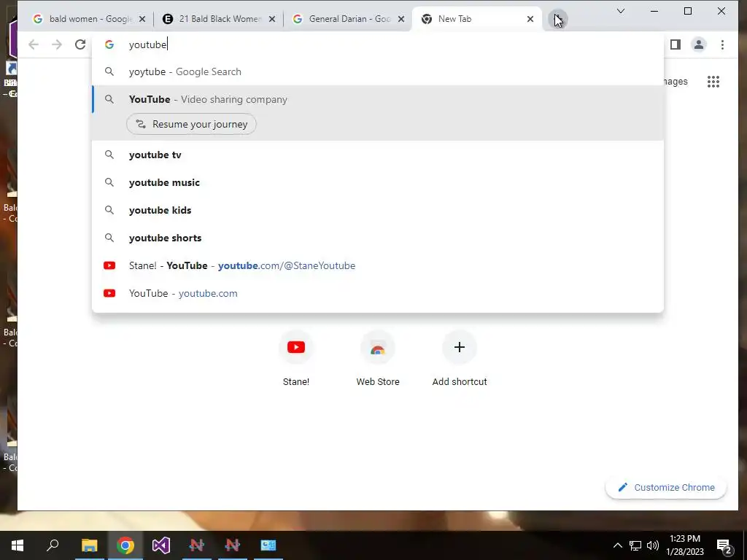Close the New Tab tab
Screen dimensions: 747x560
(530, 19)
